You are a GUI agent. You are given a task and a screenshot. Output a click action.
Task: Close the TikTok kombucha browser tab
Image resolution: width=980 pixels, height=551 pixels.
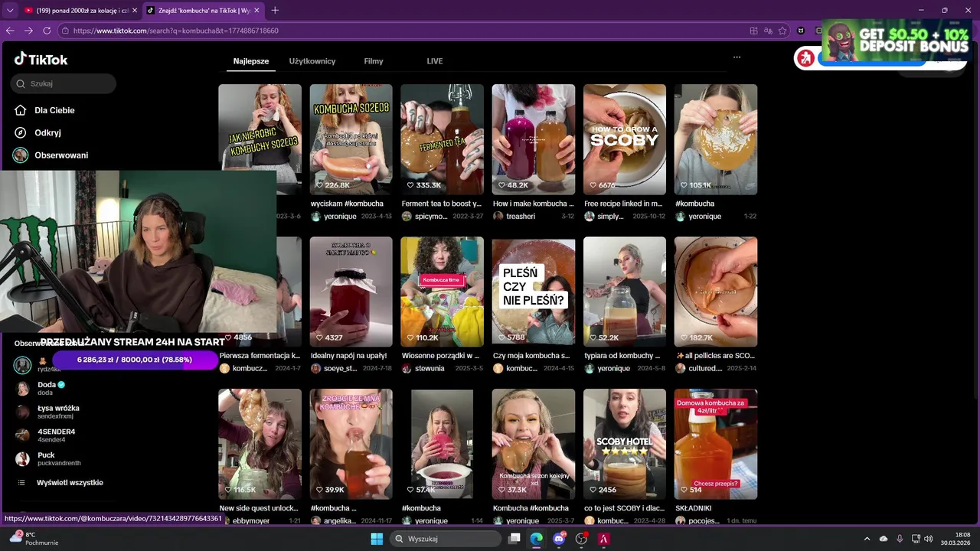(x=256, y=10)
